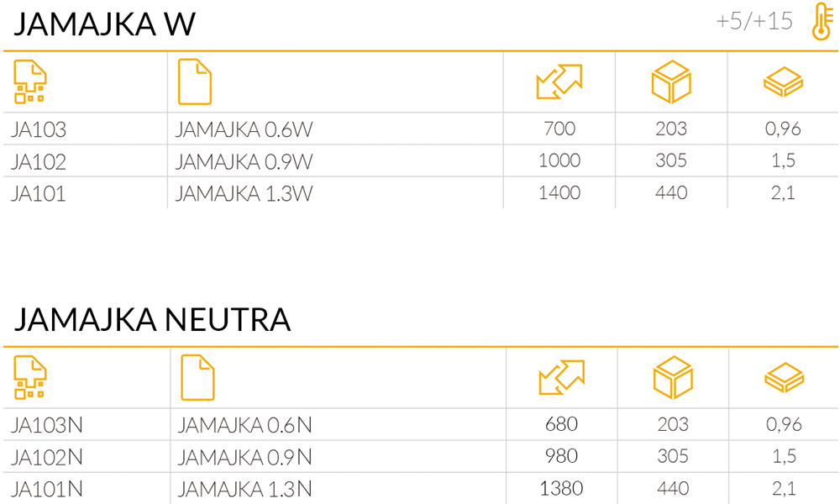Click the cube icon in JAMAJKA NEUTRA table
The image size is (840, 504).
(674, 377)
